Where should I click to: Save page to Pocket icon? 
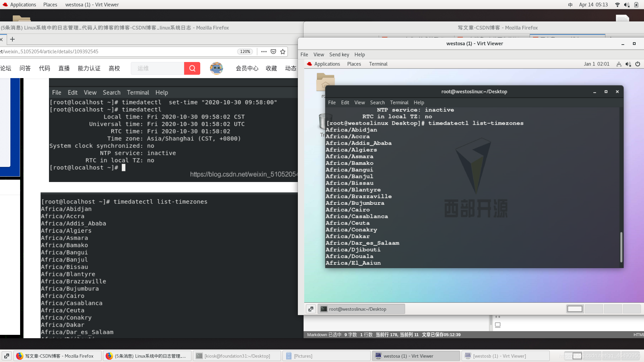[x=273, y=52]
